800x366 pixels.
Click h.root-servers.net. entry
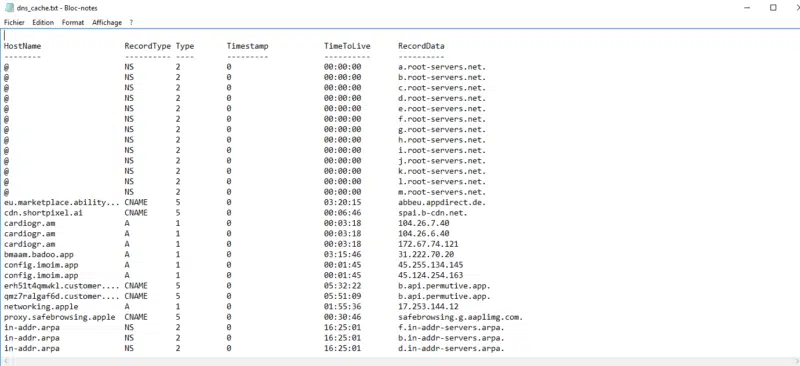442,140
